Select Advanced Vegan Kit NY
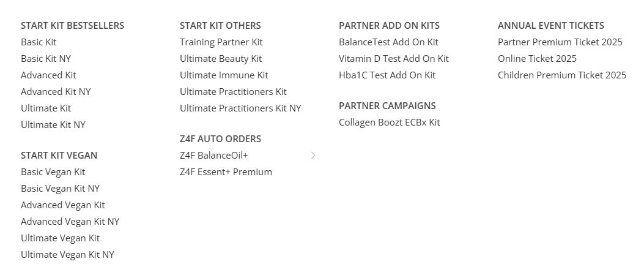The width and height of the screenshot is (644, 275). 70,222
